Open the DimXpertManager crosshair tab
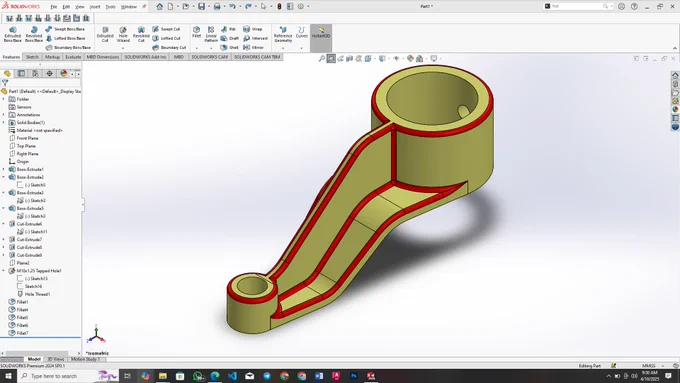This screenshot has width=680, height=383. [49, 73]
